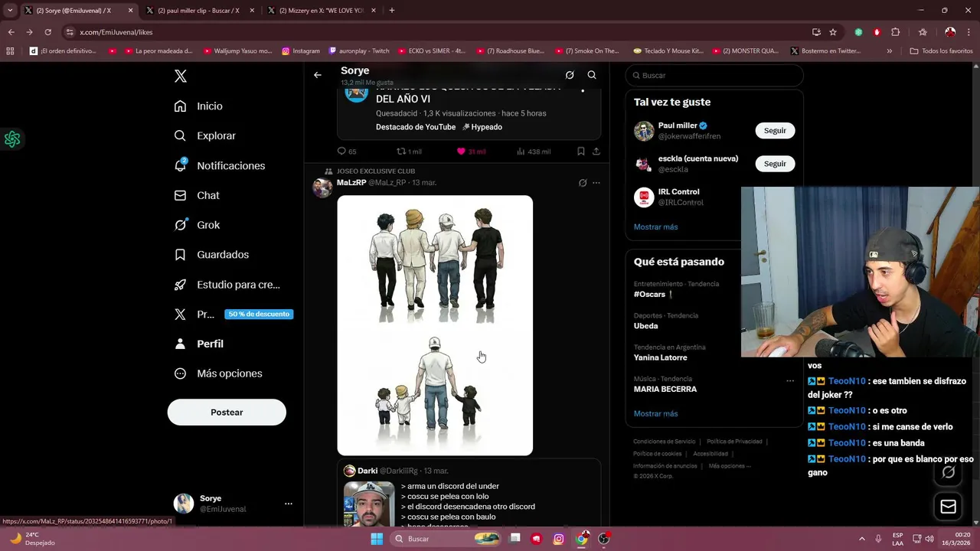
Task: Bookmark this page with the star icon
Action: point(833,32)
